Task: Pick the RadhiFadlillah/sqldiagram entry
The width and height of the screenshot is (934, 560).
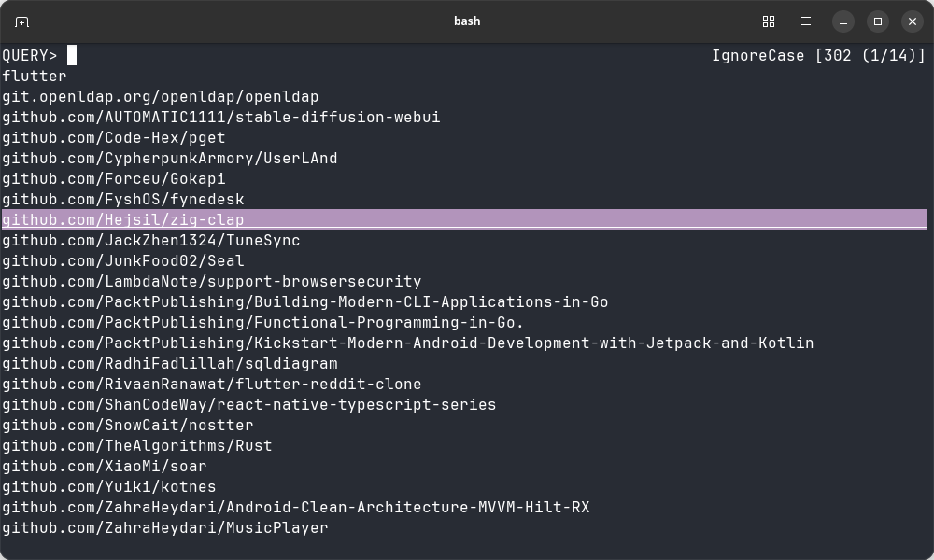Action: [x=169, y=364]
